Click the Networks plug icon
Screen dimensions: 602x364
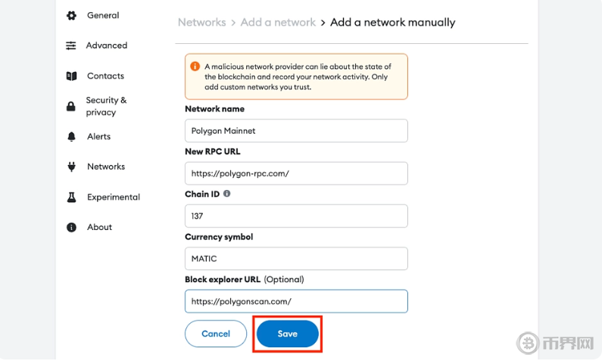[71, 166]
